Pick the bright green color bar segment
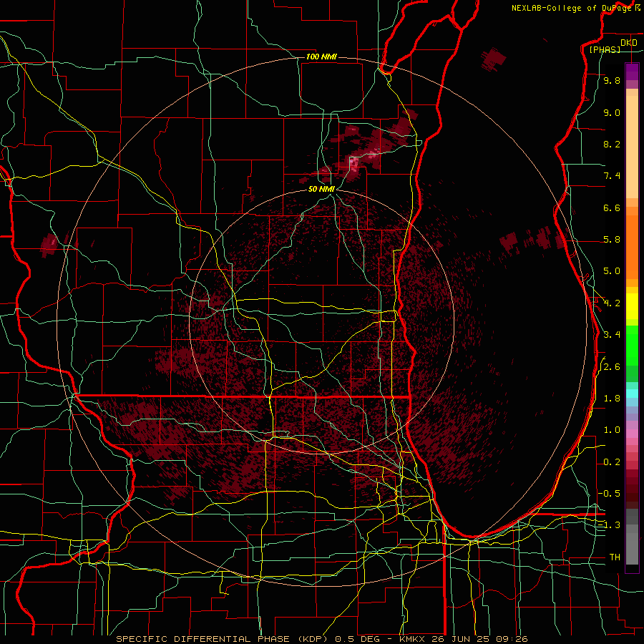The height and width of the screenshot is (644, 644). click(x=632, y=345)
